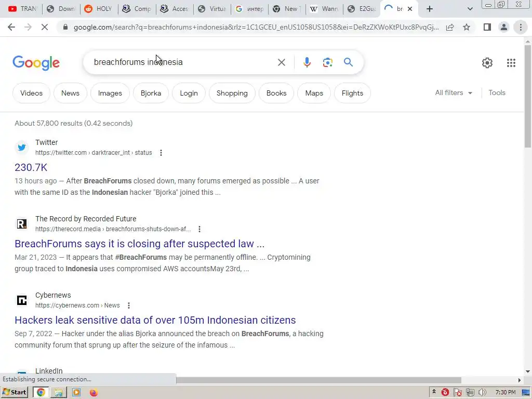Share this page using the share icon
The image size is (532, 399).
(450, 27)
